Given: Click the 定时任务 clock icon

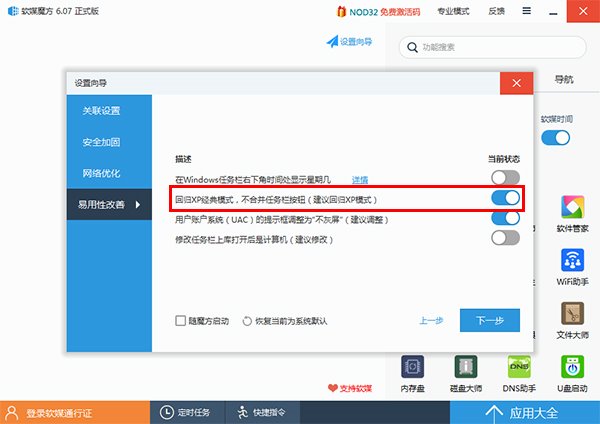Looking at the screenshot, I should click(x=166, y=412).
